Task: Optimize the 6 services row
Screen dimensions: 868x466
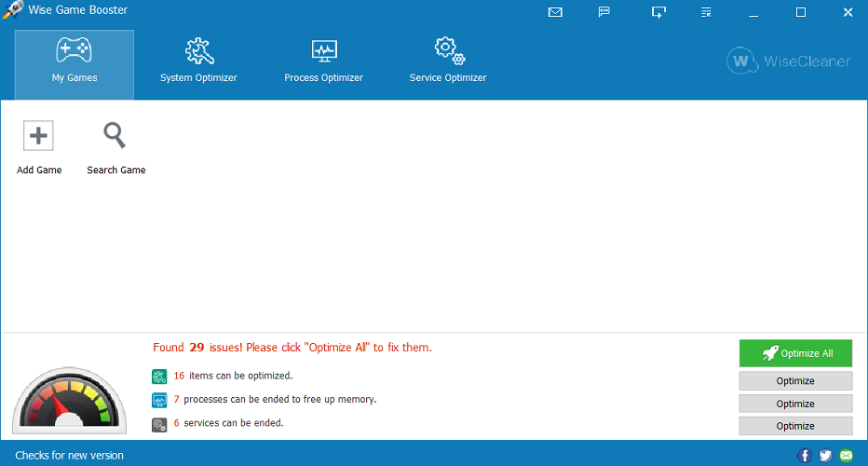Action: tap(795, 426)
